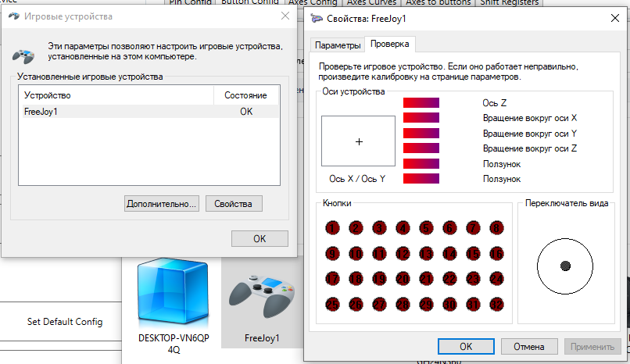Click the OK status cell for FreeJoy1

pyautogui.click(x=246, y=112)
